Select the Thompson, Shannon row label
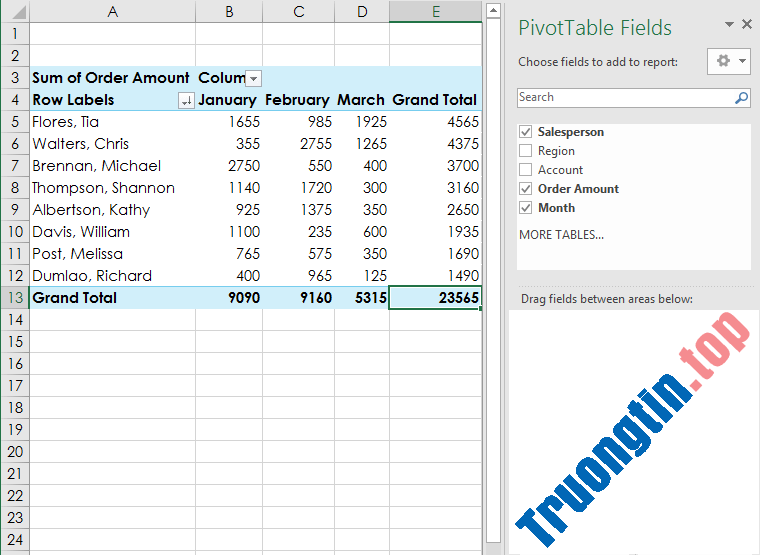 click(x=112, y=188)
